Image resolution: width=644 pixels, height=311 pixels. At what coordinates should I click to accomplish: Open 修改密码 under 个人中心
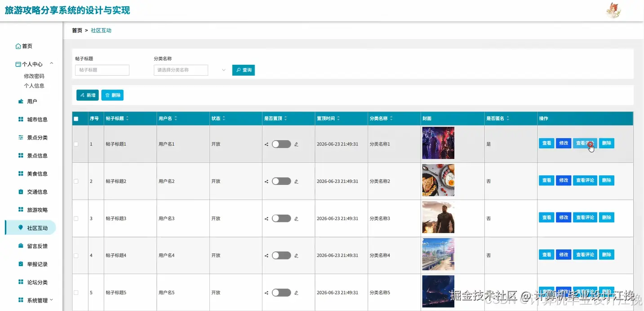coord(34,76)
